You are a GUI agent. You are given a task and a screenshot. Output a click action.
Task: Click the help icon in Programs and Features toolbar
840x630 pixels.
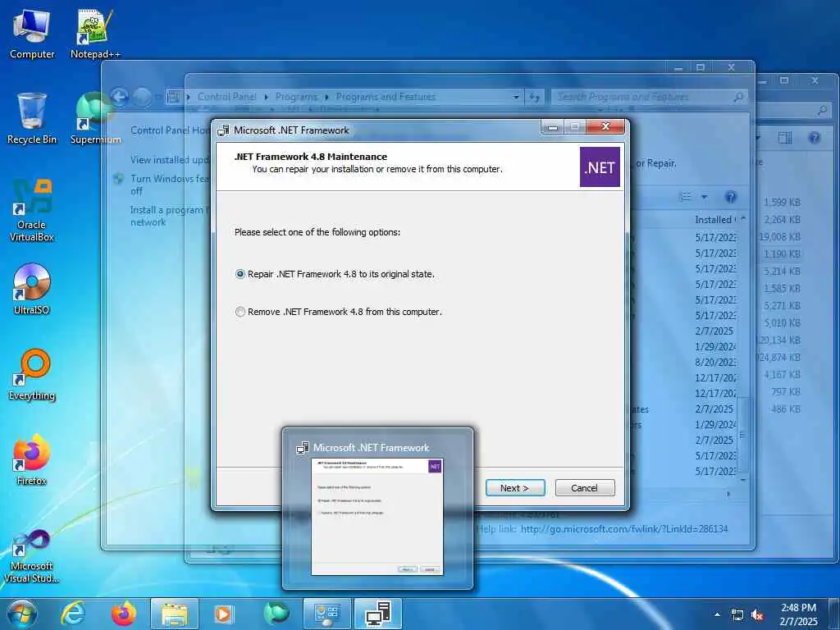(x=731, y=197)
